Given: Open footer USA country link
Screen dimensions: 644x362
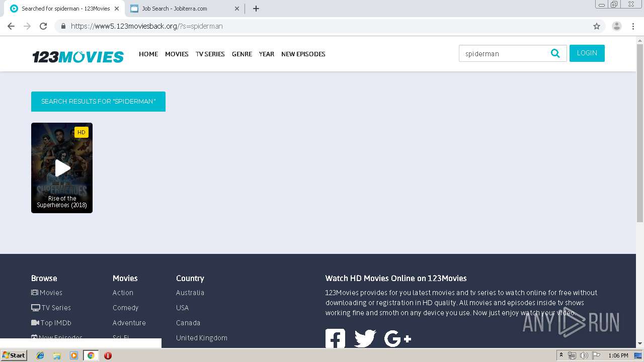Looking at the screenshot, I should tap(183, 308).
